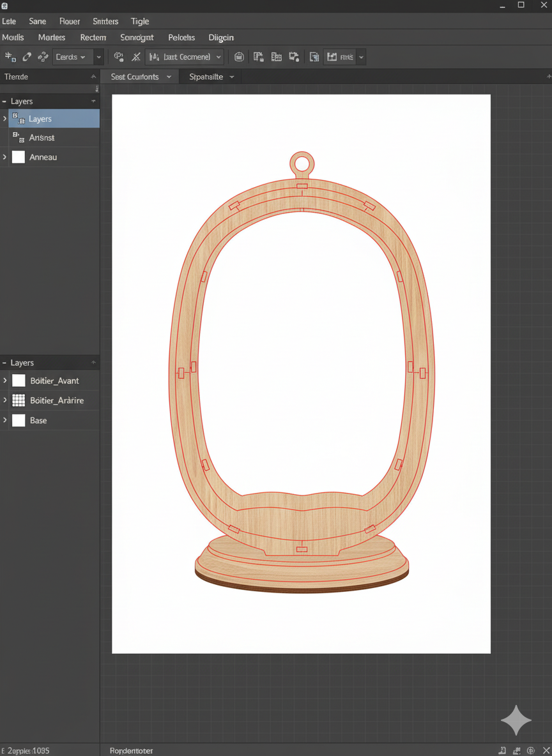The image size is (552, 756).
Task: Expand the Boitier_Avant layer
Action: [x=5, y=381]
